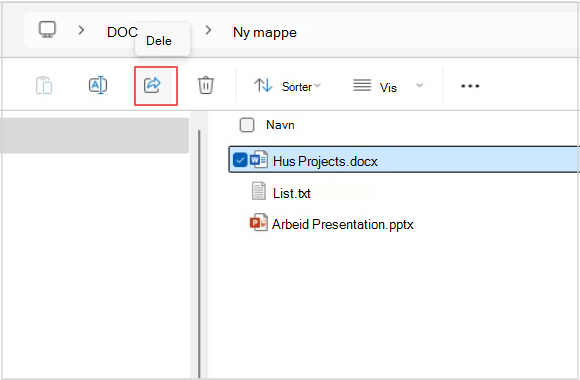Image resolution: width=580 pixels, height=380 pixels.
Task: Click the list-lines icon beside Vis
Action: [362, 85]
